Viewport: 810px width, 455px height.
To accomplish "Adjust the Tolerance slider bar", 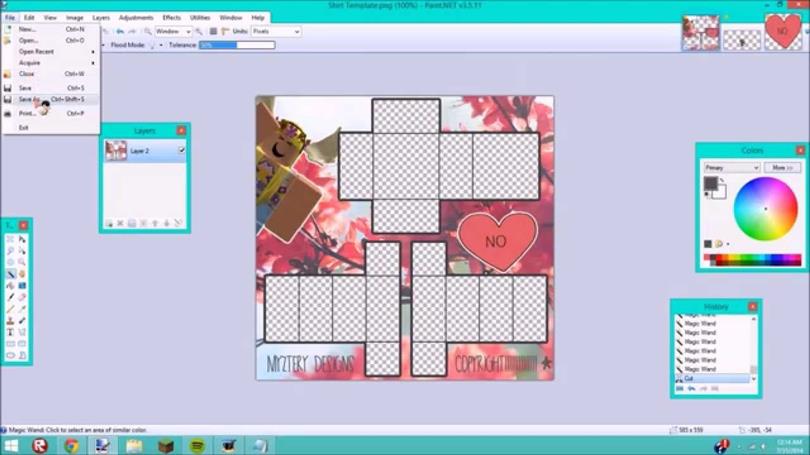I will [237, 45].
